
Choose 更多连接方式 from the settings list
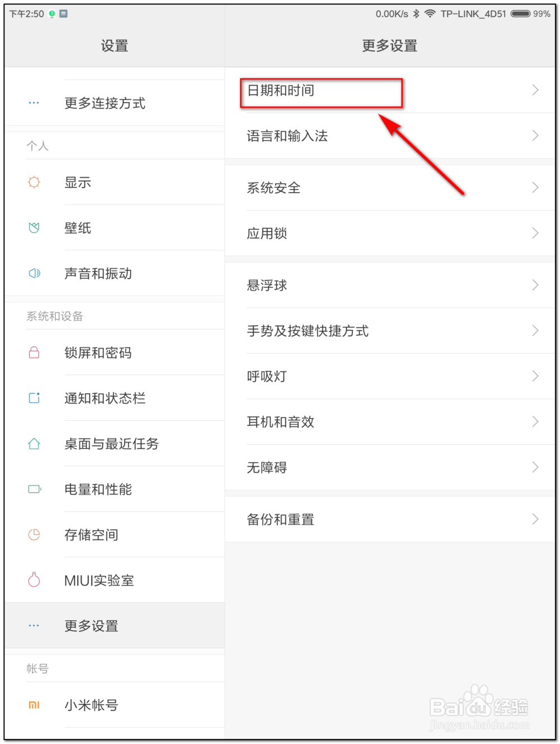pyautogui.click(x=105, y=103)
